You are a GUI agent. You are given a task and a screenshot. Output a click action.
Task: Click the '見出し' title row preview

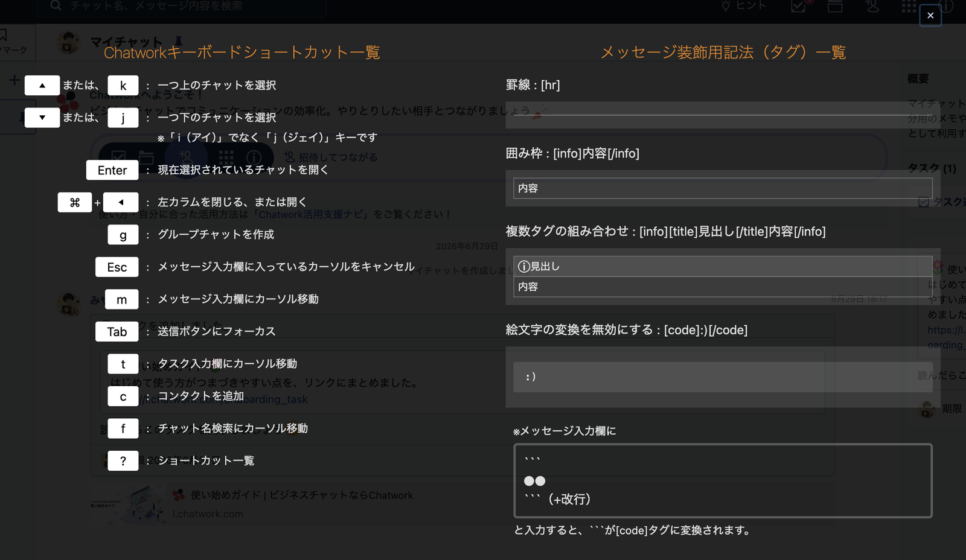[723, 266]
